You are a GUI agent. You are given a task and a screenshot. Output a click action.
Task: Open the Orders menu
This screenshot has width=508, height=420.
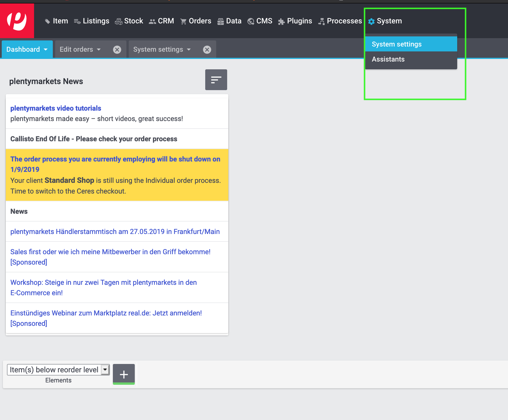[x=200, y=21]
